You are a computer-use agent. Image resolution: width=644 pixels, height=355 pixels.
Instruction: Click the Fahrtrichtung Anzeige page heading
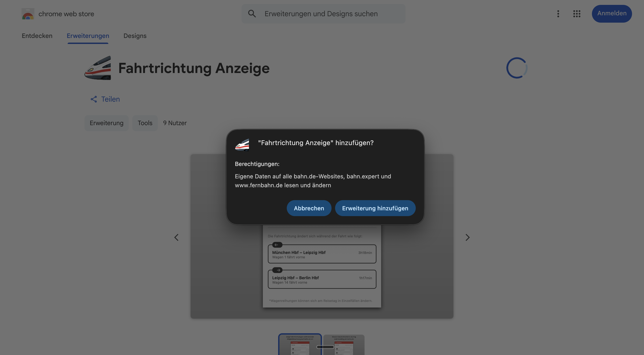(x=194, y=68)
